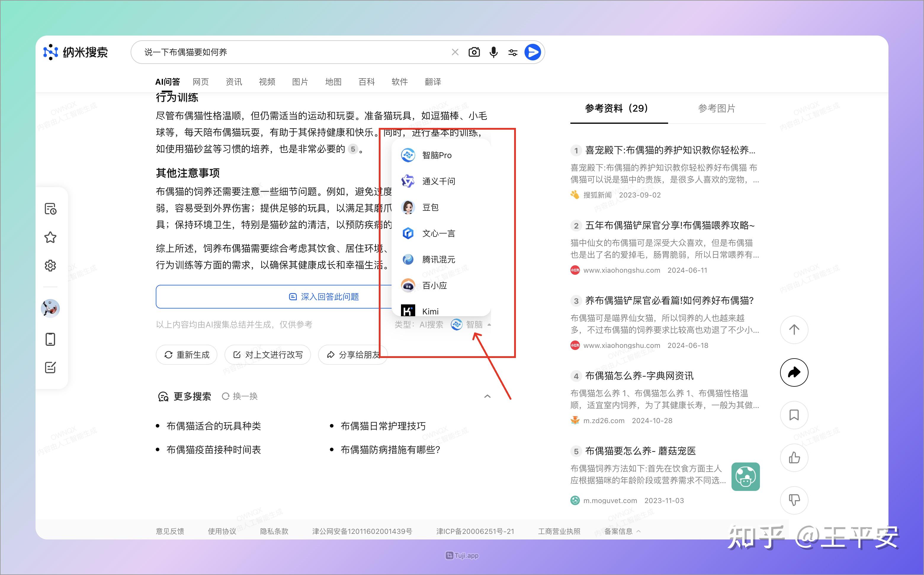Image resolution: width=924 pixels, height=575 pixels.
Task: Open 使用协议 footer link
Action: click(222, 531)
